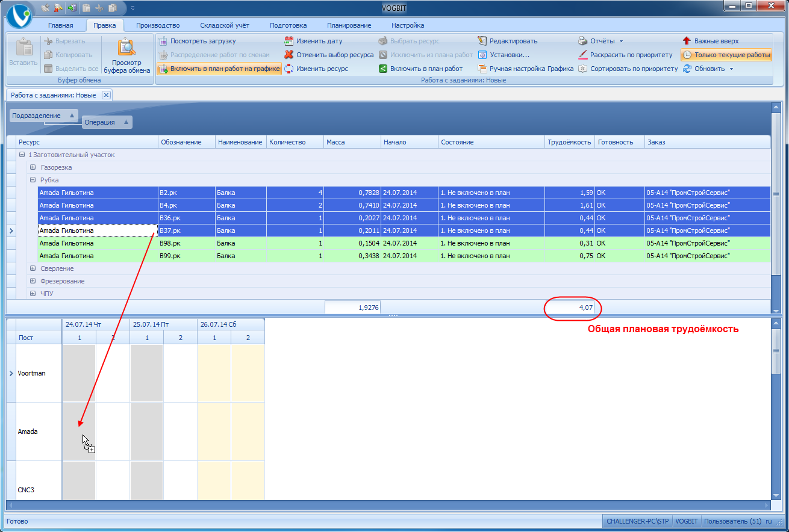Open the Планирование ribbon tab
This screenshot has height=532, width=789.
(349, 25)
